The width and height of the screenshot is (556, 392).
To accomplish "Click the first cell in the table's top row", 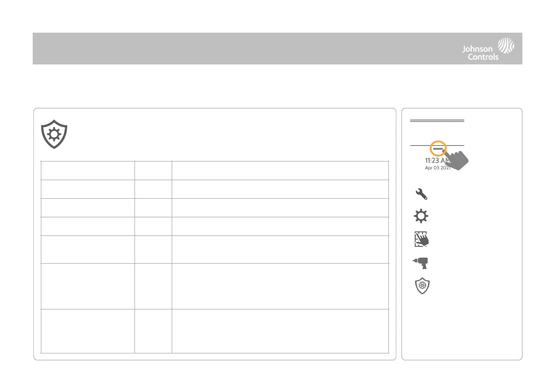I will coord(88,170).
